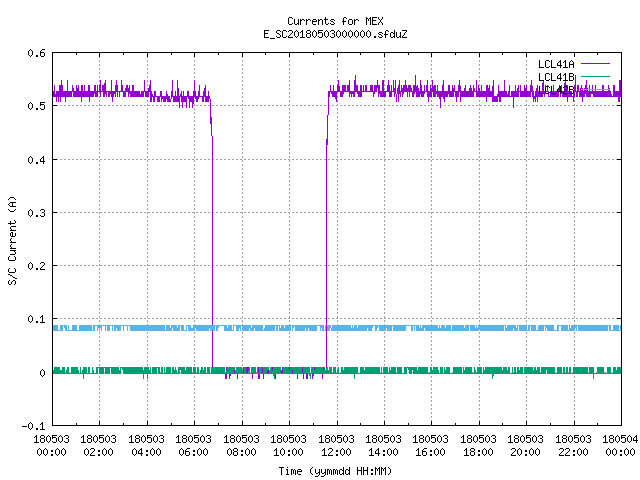Click the x-axis tick '180503 12:00'
This screenshot has width=640, height=480.
[x=336, y=445]
